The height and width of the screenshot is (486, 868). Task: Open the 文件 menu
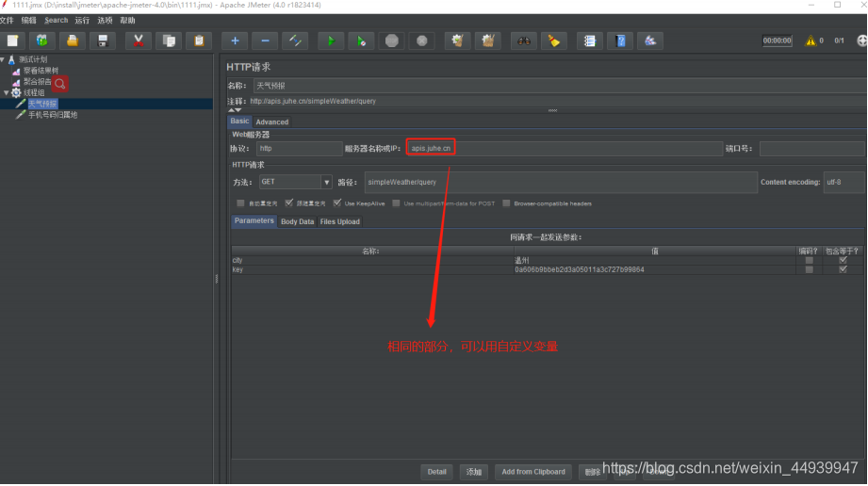(x=7, y=21)
